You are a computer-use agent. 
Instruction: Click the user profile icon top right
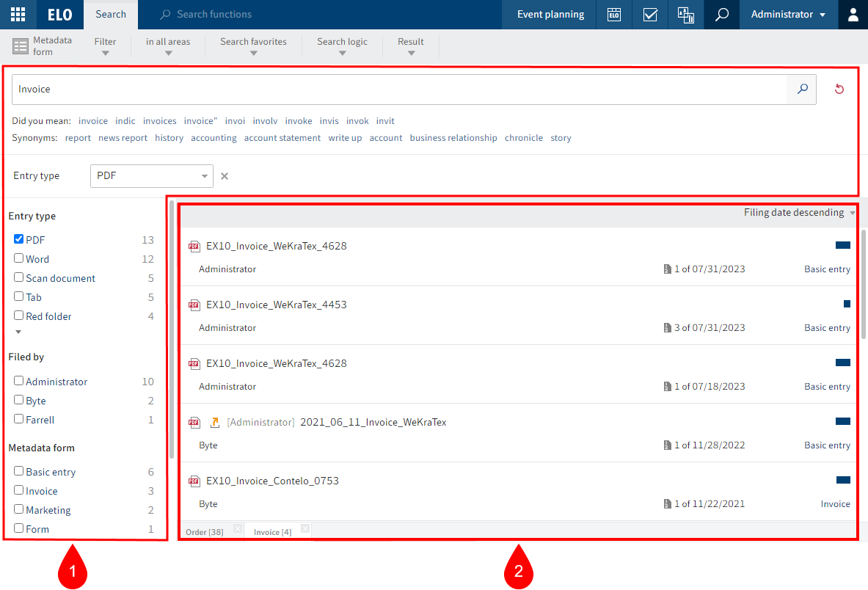[852, 15]
